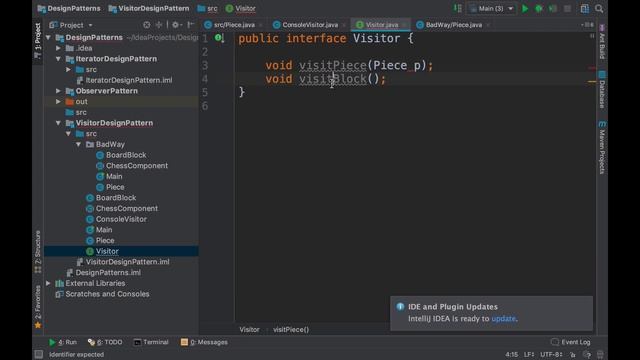Switch to the BadWay/Piece.java tab
This screenshot has width=640, height=360.
(x=453, y=25)
